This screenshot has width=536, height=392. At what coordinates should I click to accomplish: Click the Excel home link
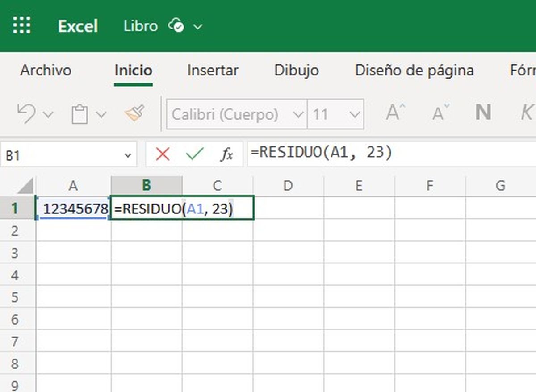pyautogui.click(x=77, y=25)
